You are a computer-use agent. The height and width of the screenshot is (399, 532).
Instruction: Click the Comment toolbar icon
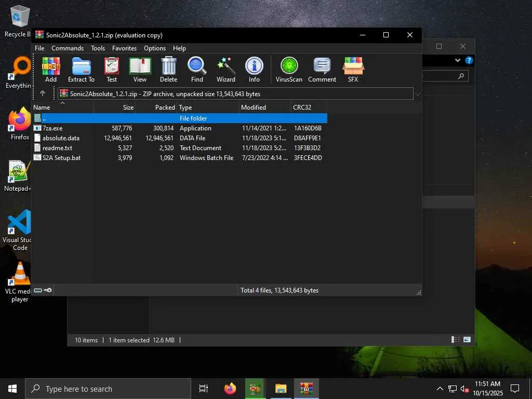322,70
